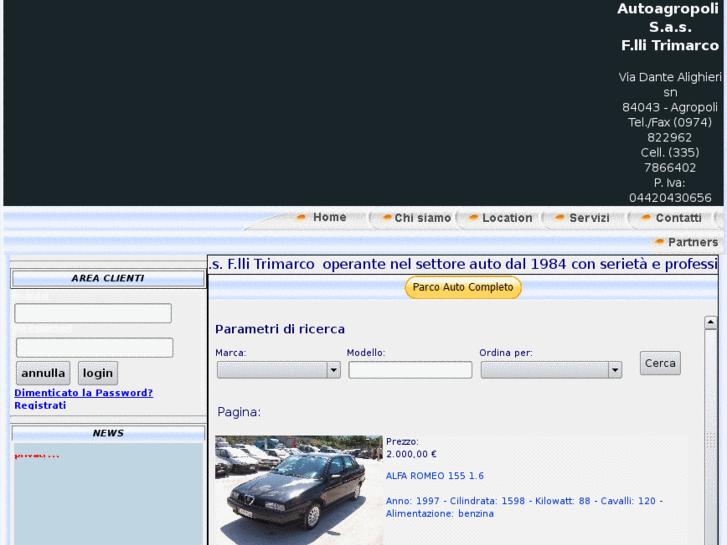Viewport: 727px width, 545px height.
Task: Click the annulla button
Action: (43, 373)
